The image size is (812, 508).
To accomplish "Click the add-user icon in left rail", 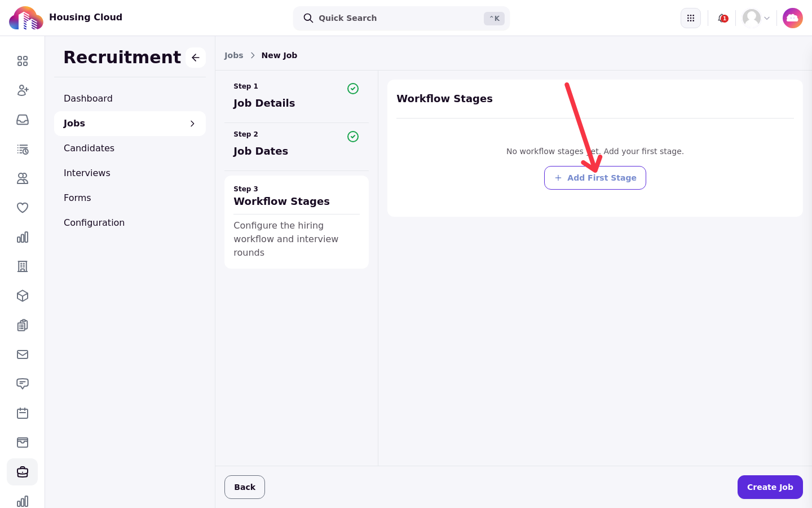I will click(23, 90).
